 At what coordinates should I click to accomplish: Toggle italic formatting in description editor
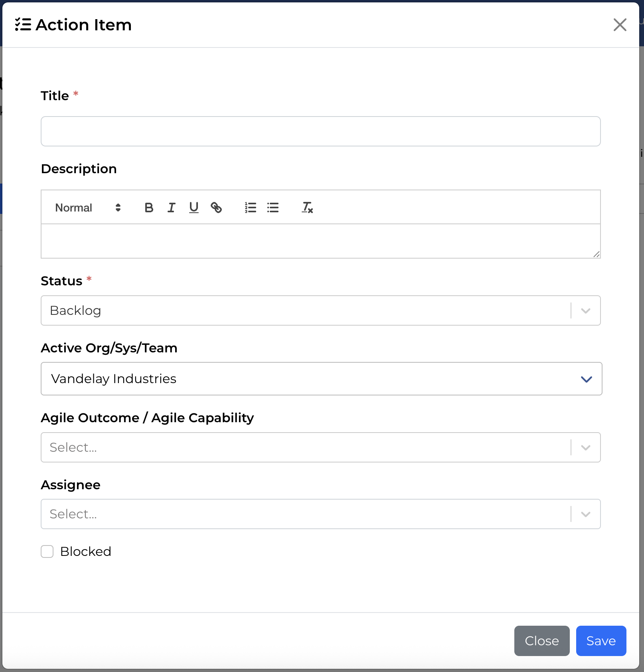(171, 208)
